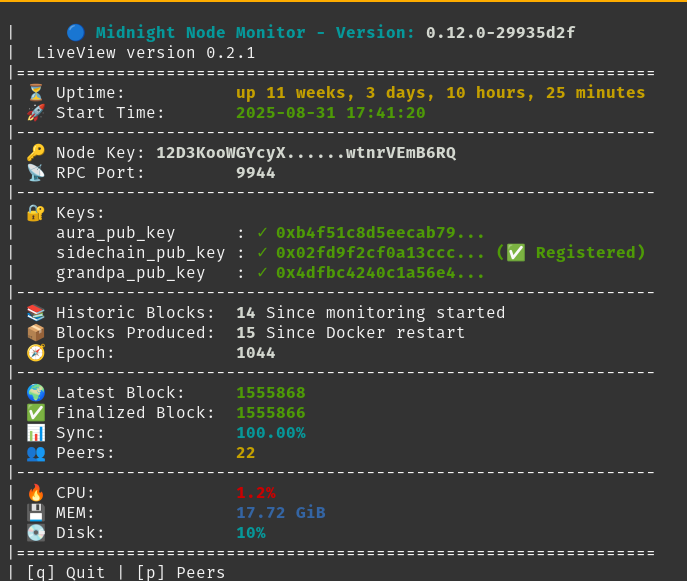Click 15 Since Docker restart
The height and width of the screenshot is (581, 687).
(351, 333)
